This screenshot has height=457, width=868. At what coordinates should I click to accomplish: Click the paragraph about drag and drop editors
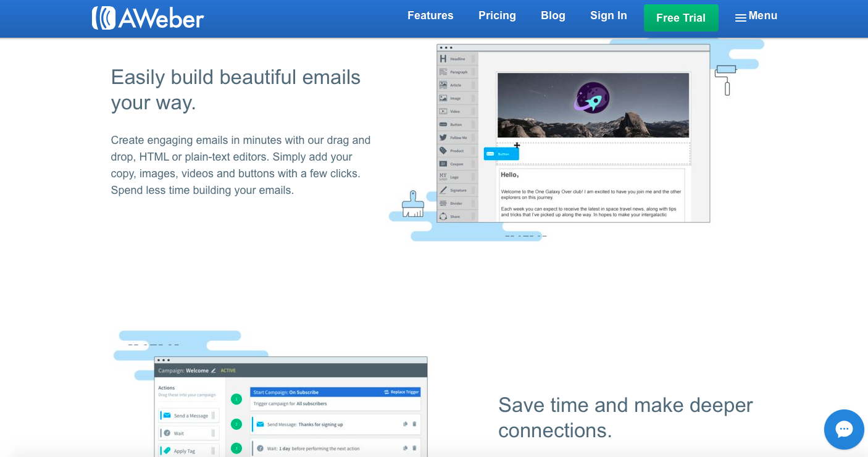pyautogui.click(x=241, y=165)
